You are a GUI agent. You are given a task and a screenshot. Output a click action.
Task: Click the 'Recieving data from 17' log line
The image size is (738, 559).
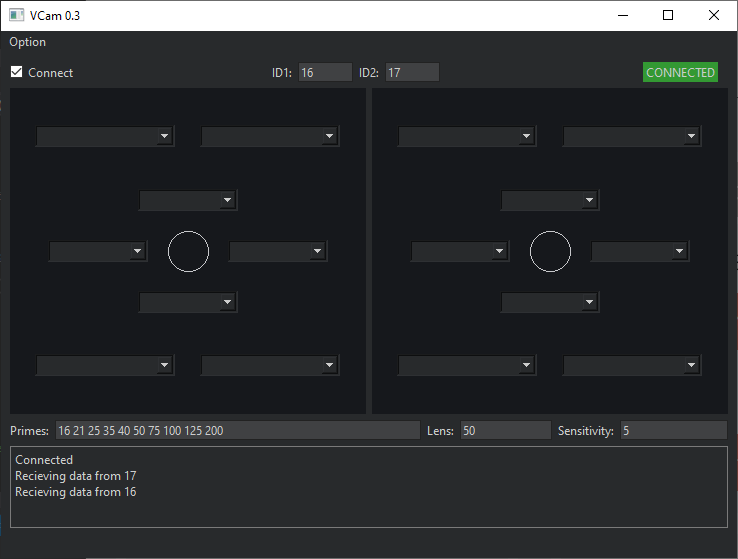click(x=76, y=476)
